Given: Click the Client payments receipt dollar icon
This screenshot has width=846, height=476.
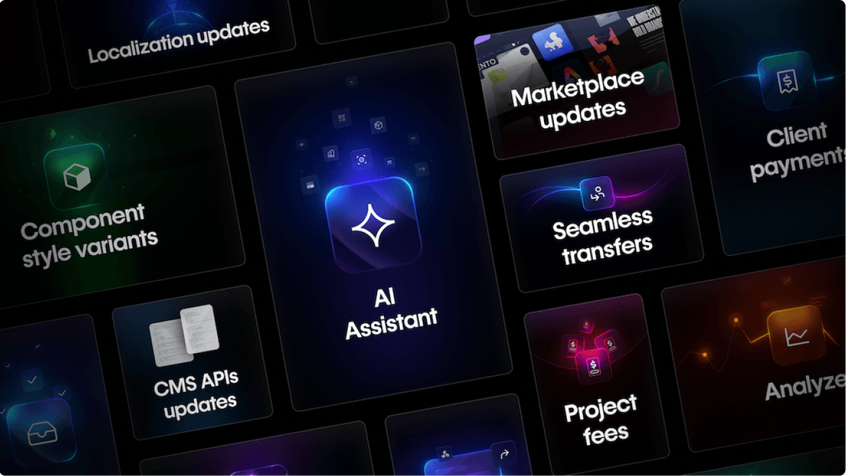Looking at the screenshot, I should click(787, 81).
